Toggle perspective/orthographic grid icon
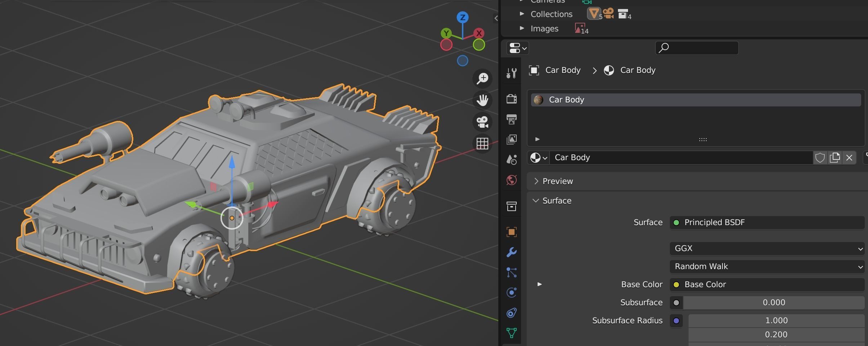 click(482, 144)
